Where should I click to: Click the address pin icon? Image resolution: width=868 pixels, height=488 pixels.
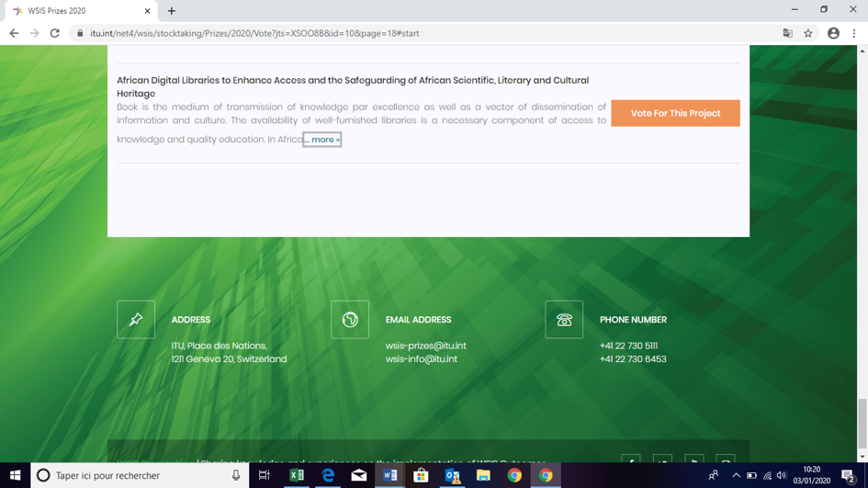click(x=136, y=320)
